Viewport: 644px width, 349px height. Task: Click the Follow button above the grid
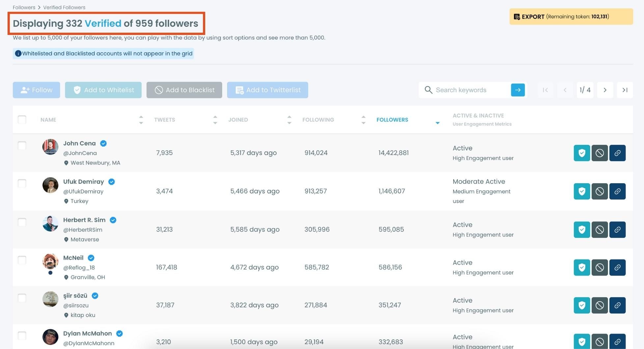pyautogui.click(x=36, y=90)
